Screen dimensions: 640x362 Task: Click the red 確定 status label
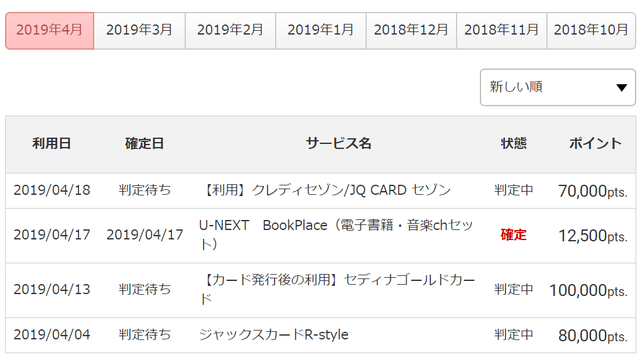tap(513, 235)
